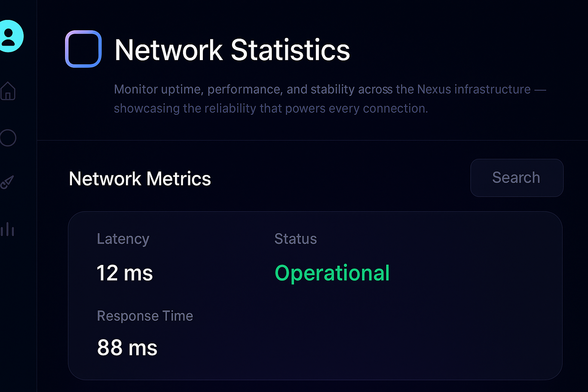
Task: Switch views using the sidebar home icon
Action: (x=8, y=91)
